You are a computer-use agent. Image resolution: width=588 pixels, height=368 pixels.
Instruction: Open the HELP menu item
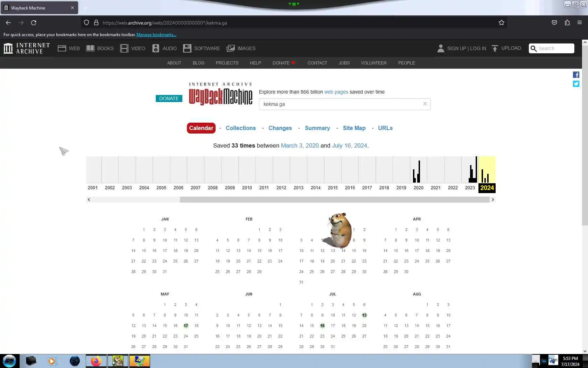(255, 63)
